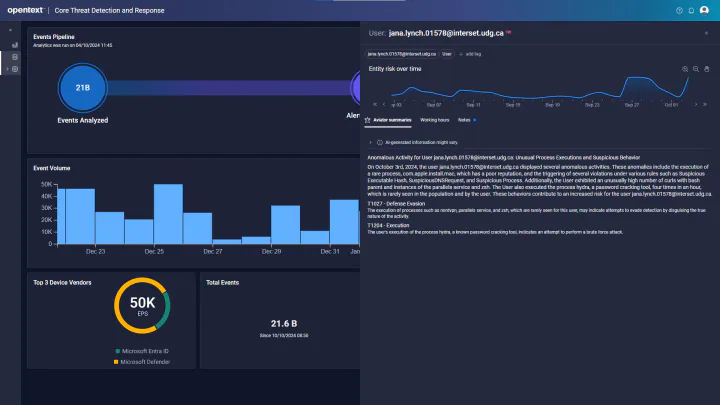720x405 pixels.
Task: Zoom in on entity risk chart
Action: 685,69
